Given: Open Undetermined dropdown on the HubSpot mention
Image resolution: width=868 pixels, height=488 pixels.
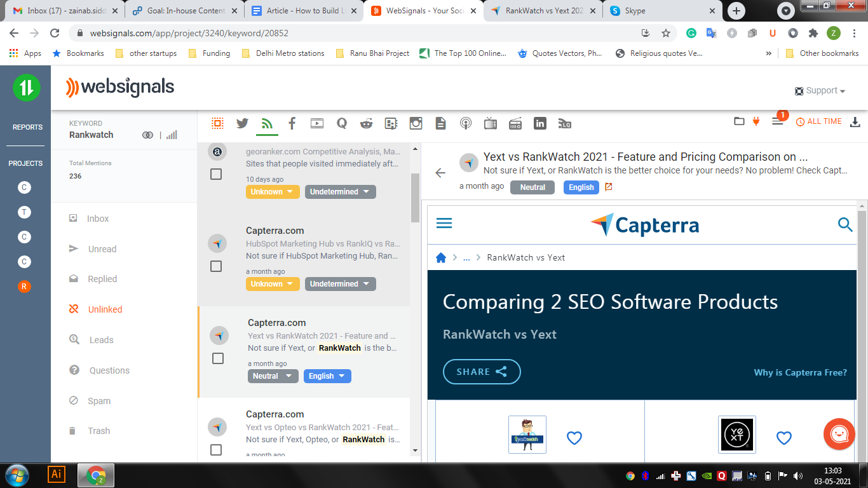Looking at the screenshot, I should pyautogui.click(x=340, y=284).
